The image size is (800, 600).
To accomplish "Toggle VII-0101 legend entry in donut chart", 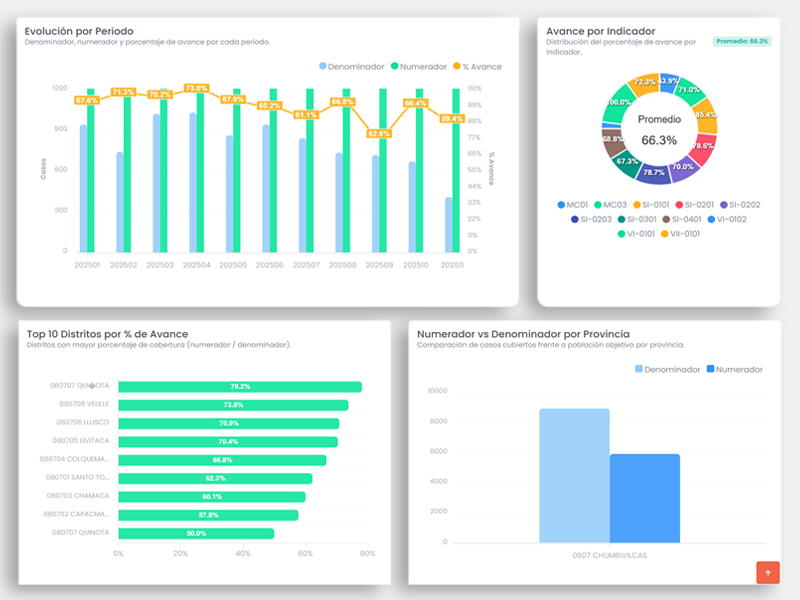I will click(679, 234).
